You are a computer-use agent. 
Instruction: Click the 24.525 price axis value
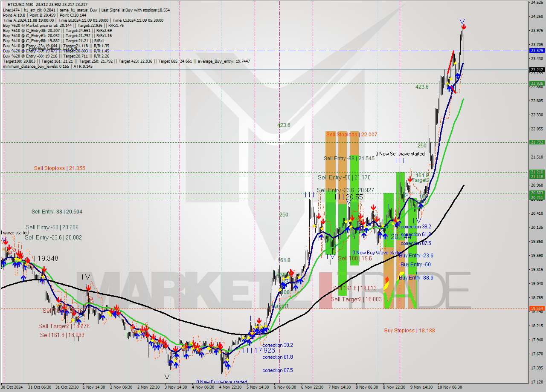coord(537,3)
